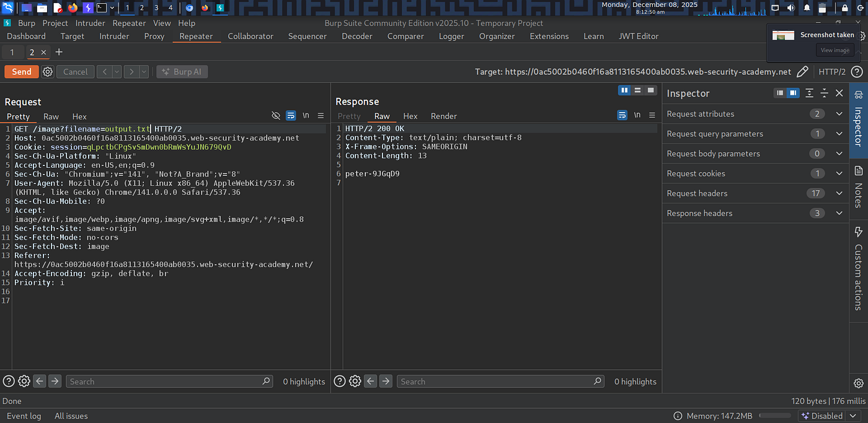Open the Help menu
The height and width of the screenshot is (423, 868).
[187, 23]
